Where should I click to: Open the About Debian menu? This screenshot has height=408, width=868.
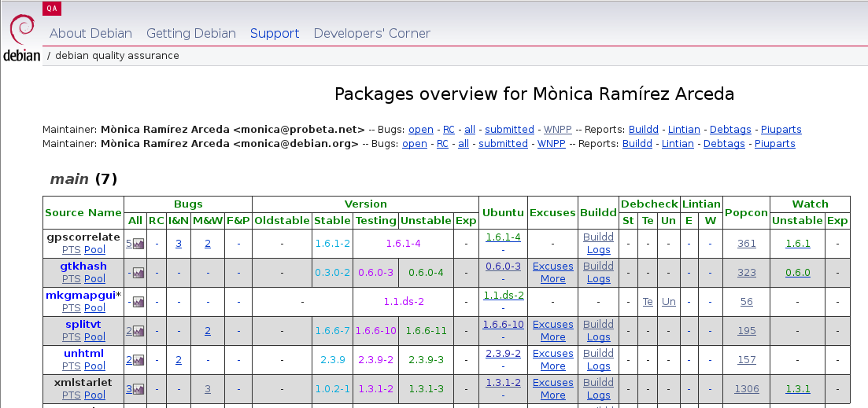(90, 33)
